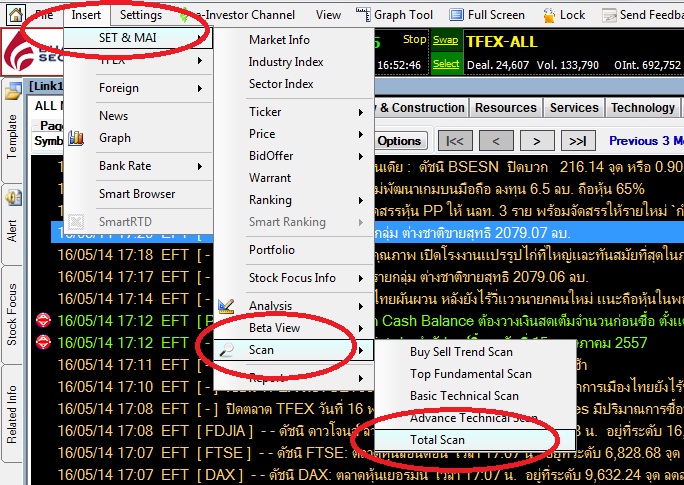
Task: Select the FTSE news row
Action: coord(358,453)
